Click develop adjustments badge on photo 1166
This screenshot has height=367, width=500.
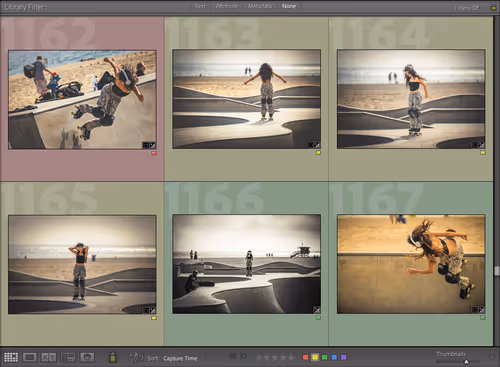coord(316,309)
